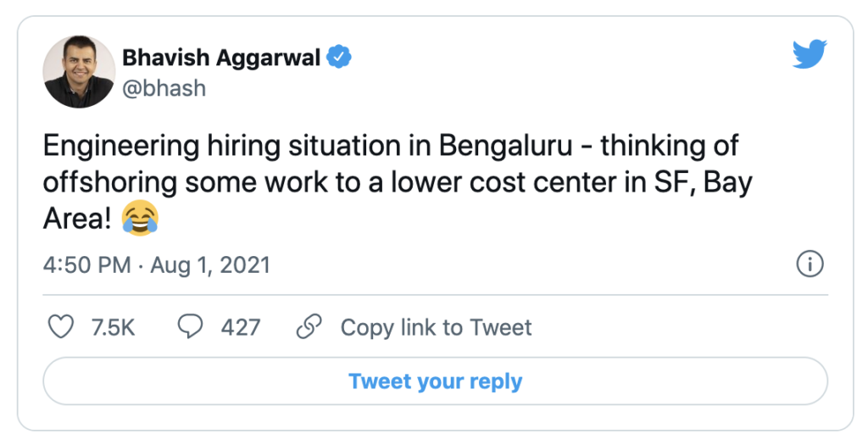This screenshot has width=868, height=445.
Task: Click the word "Area!" in the tweet
Action: pyautogui.click(x=78, y=220)
